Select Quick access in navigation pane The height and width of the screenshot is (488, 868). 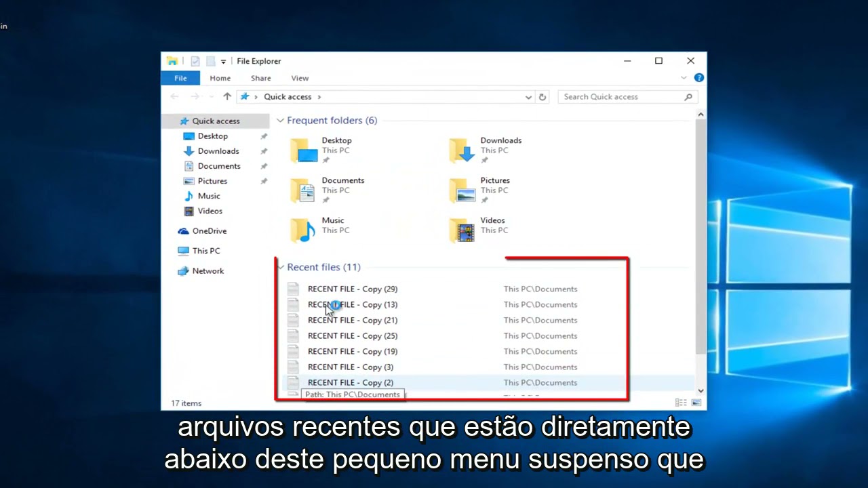pyautogui.click(x=216, y=121)
